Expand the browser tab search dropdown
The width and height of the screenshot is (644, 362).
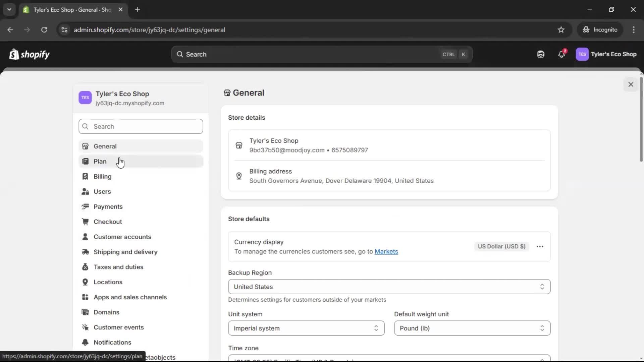pos(9,9)
